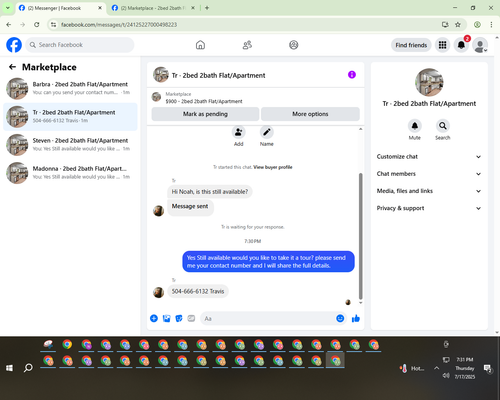Search in conversation magnifier icon
The width and height of the screenshot is (500, 400).
pyautogui.click(x=443, y=126)
